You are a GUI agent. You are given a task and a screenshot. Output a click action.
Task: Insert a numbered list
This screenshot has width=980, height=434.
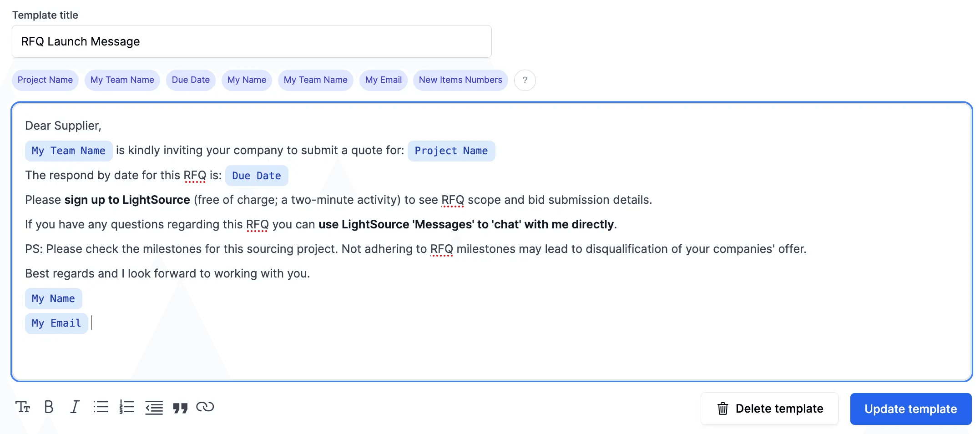[x=127, y=407]
